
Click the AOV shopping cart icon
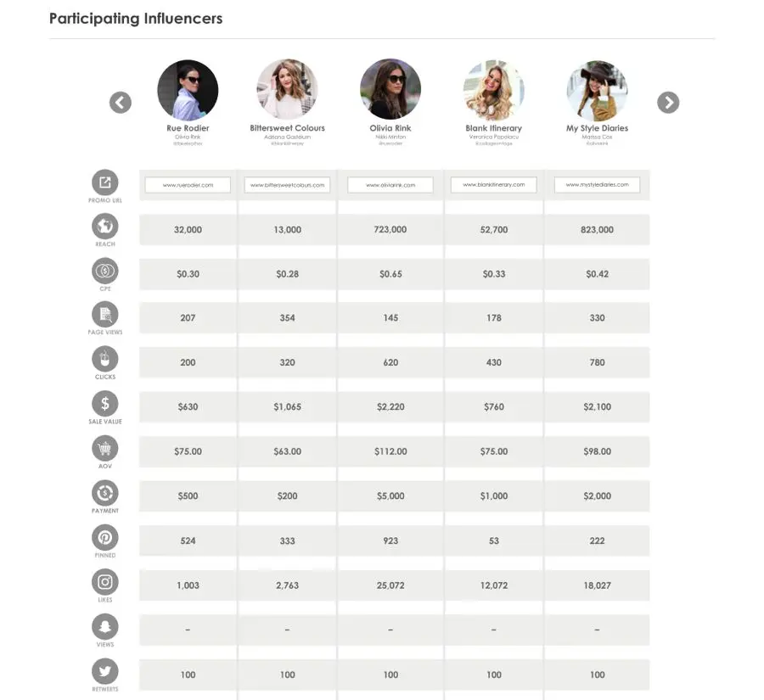(105, 449)
